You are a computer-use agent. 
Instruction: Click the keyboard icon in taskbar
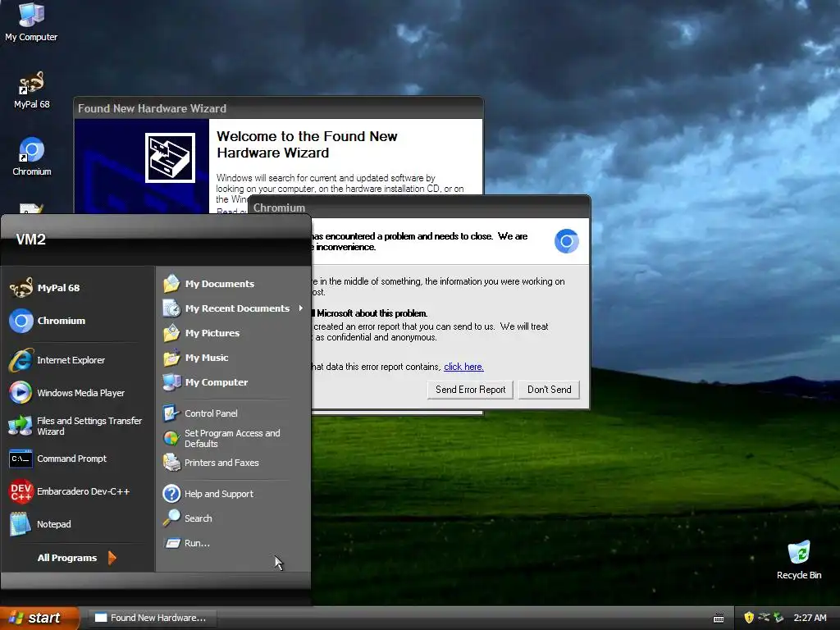[719, 619]
